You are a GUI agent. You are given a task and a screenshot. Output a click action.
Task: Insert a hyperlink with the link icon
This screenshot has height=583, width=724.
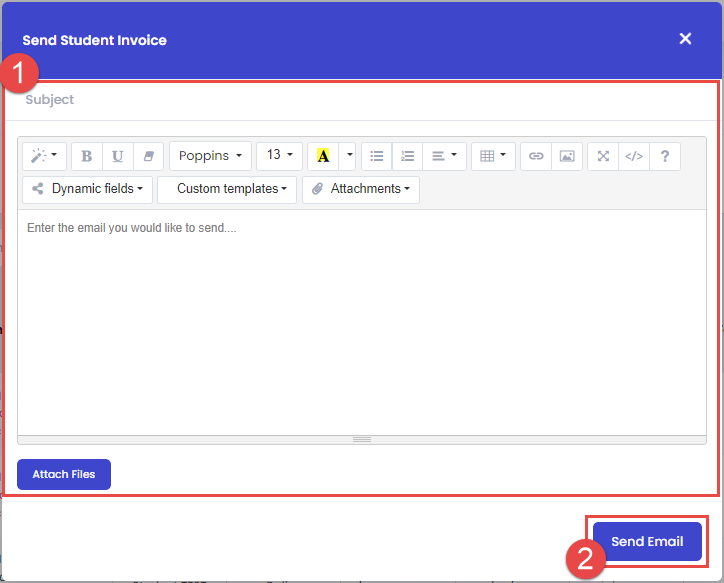point(536,156)
